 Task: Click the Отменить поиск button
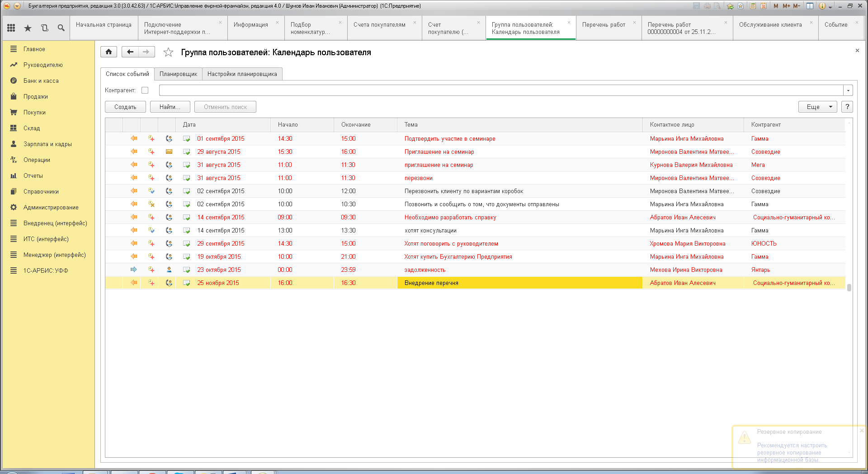(x=225, y=107)
